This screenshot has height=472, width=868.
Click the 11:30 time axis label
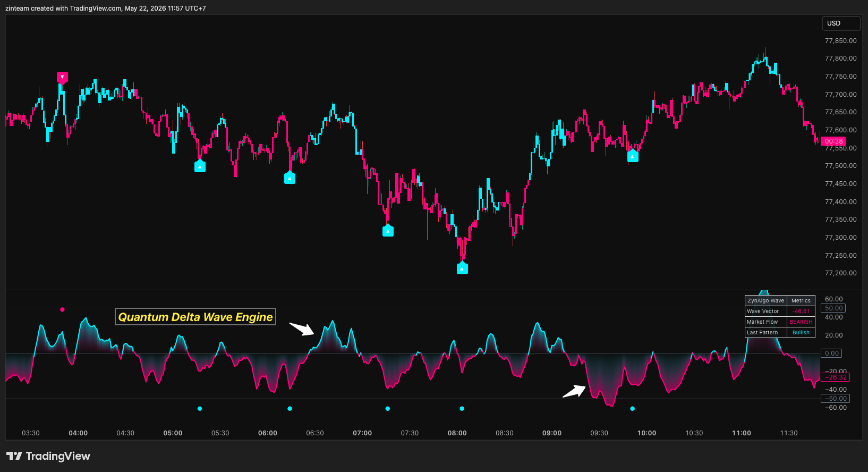(789, 433)
